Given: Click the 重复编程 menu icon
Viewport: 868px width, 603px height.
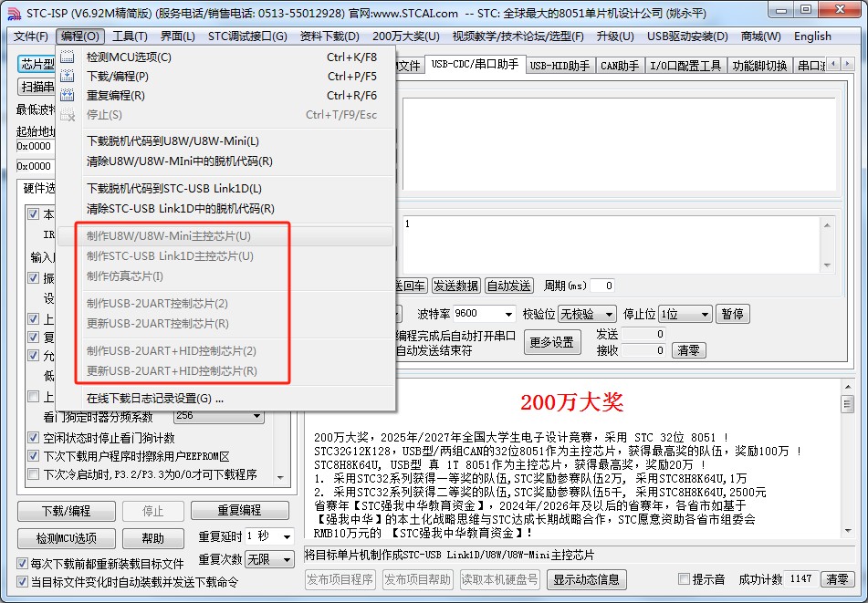Looking at the screenshot, I should 68,95.
